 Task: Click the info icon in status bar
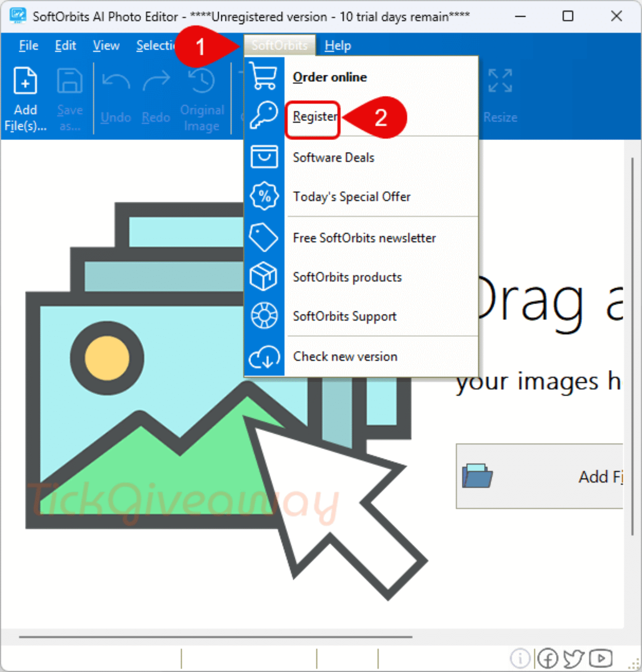[520, 658]
